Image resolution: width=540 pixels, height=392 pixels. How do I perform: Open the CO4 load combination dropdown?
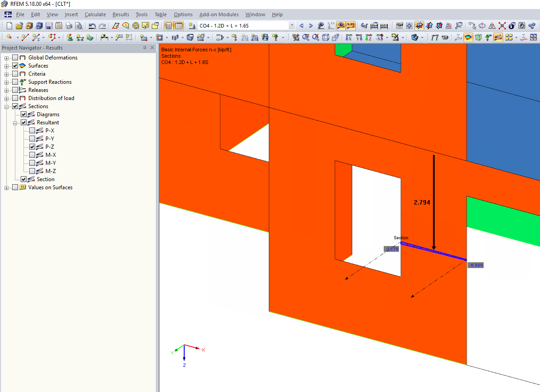coord(292,26)
